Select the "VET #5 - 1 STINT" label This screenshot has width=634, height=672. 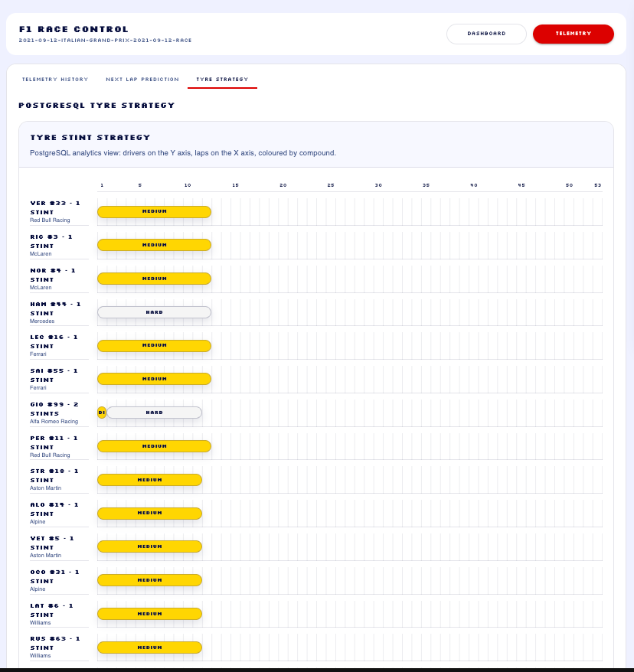point(52,543)
